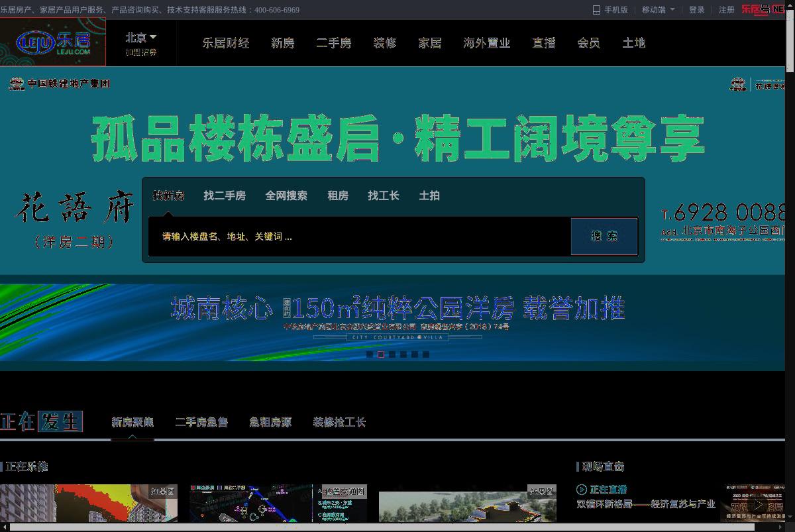Click the Leju logo
Screen dimensions: 795x532
click(x=52, y=42)
